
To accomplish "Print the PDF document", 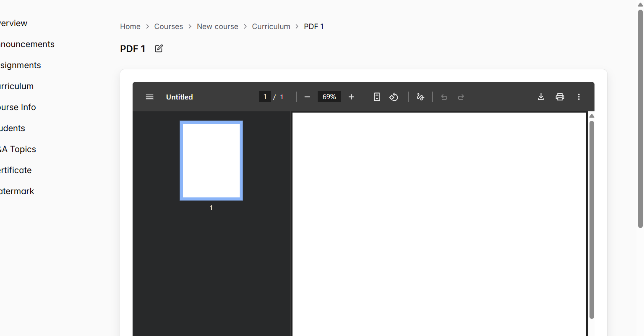I will coord(560,97).
